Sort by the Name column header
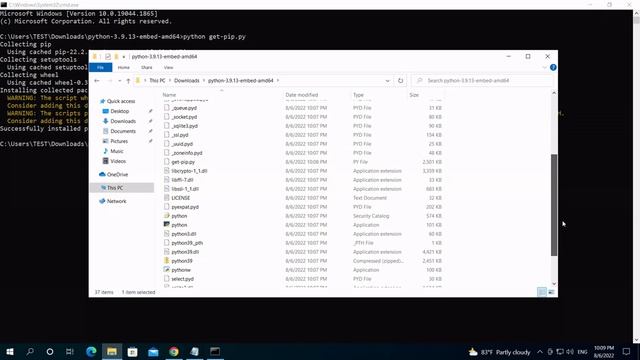 point(169,95)
